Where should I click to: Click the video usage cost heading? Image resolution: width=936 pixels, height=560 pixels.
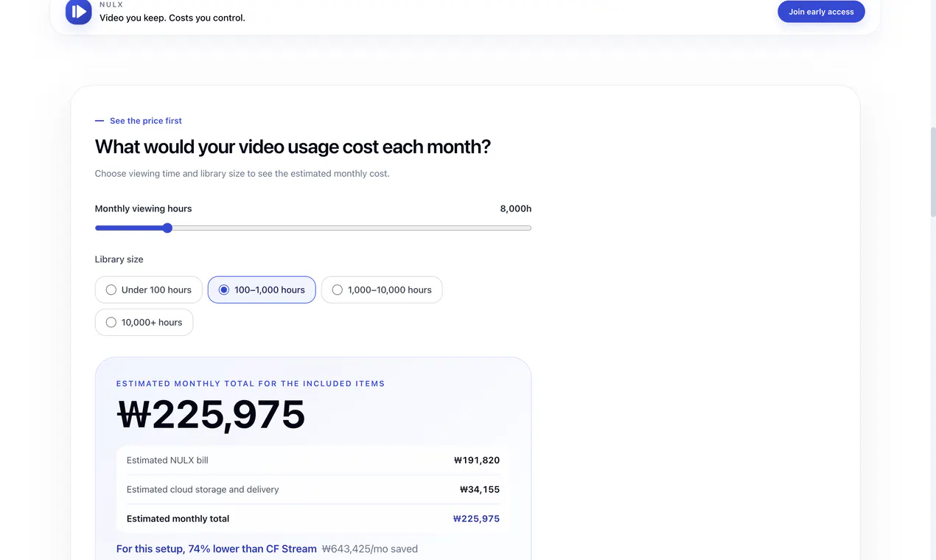[293, 147]
